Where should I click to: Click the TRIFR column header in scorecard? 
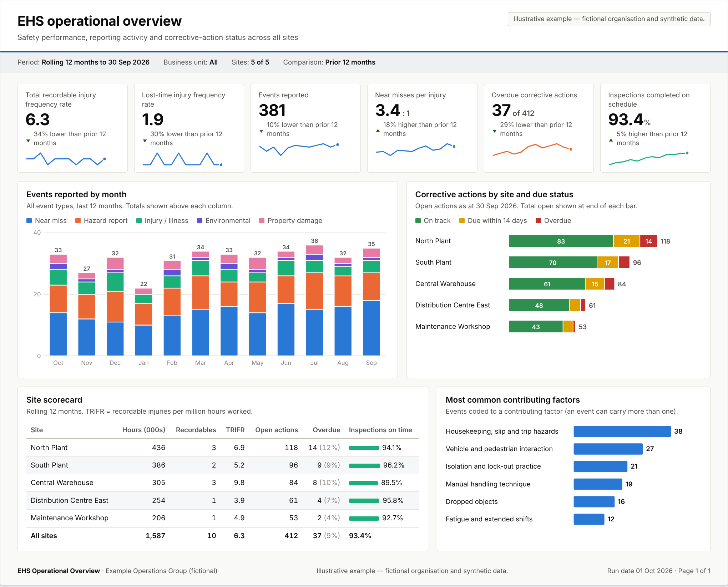click(235, 430)
